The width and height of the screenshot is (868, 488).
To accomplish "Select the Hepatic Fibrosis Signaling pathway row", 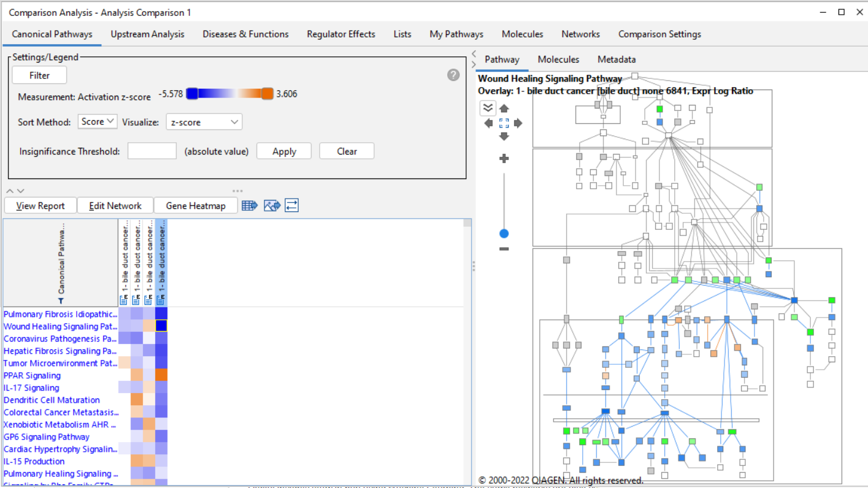I will [x=60, y=351].
